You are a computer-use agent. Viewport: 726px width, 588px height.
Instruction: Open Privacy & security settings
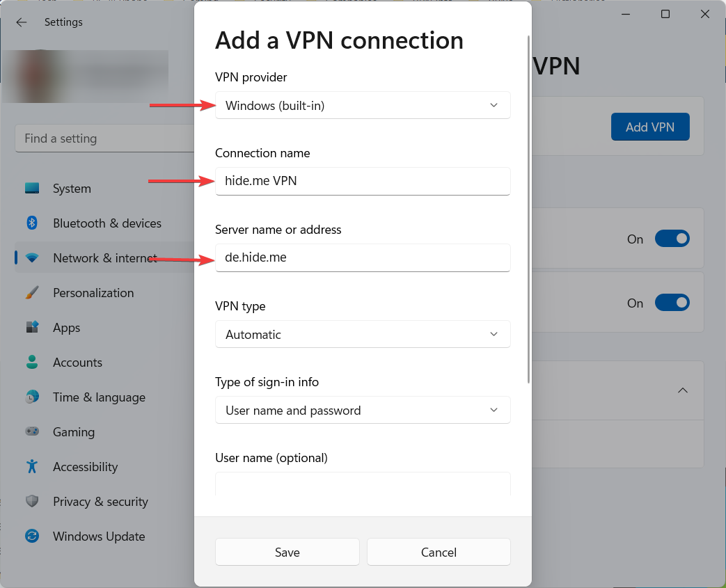coord(100,502)
